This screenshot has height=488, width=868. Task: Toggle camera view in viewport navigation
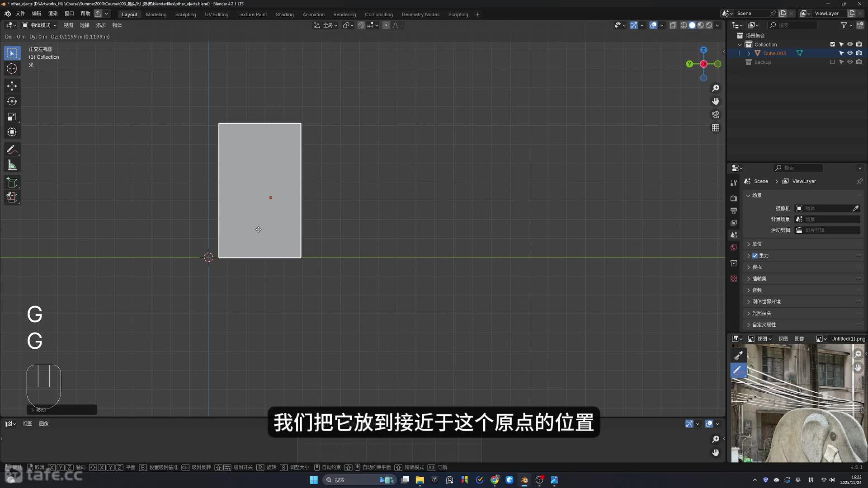pyautogui.click(x=716, y=115)
